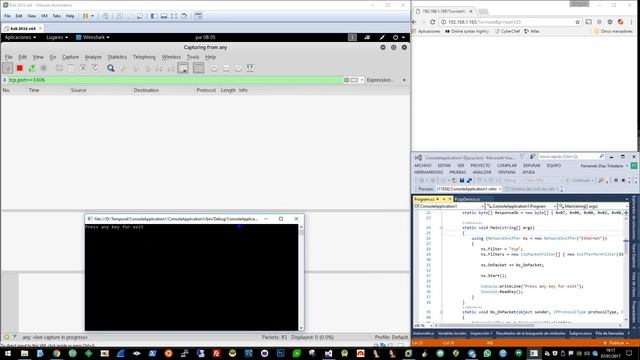
Task: Open Wireshark Statistics menu
Action: click(117, 57)
